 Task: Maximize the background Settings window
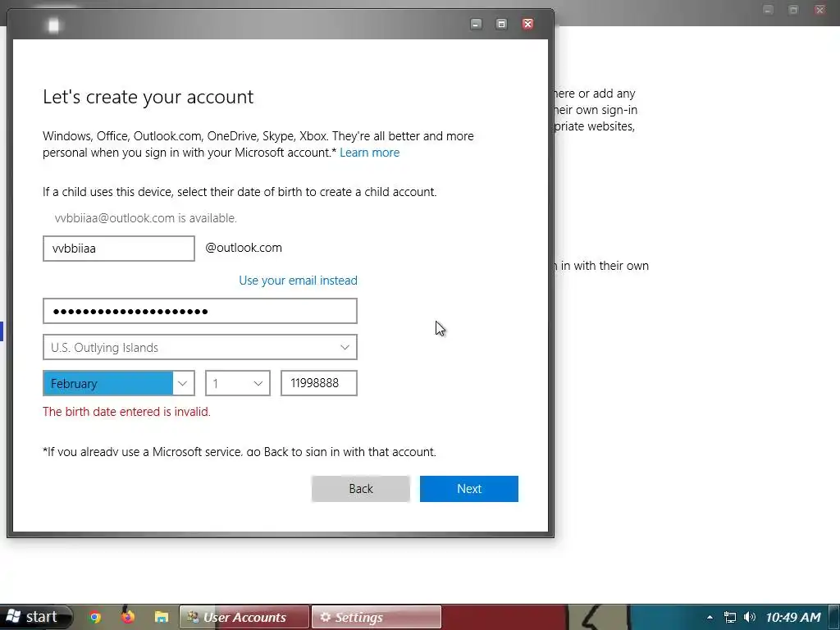click(x=793, y=10)
